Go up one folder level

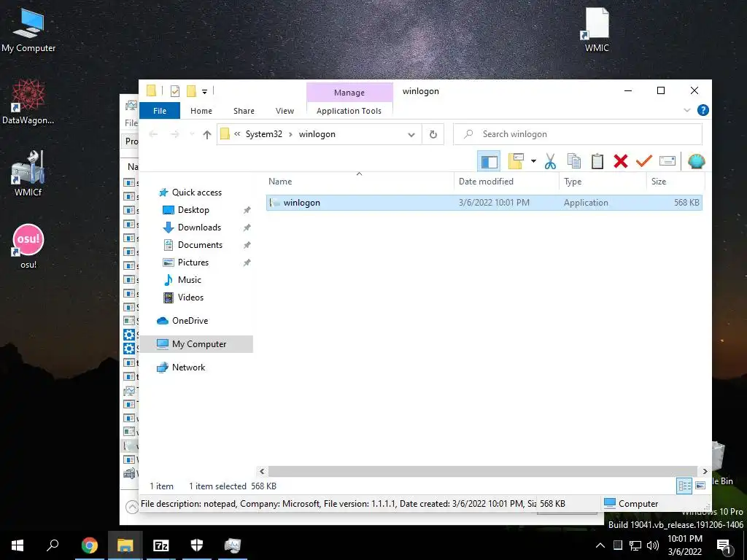(206, 135)
